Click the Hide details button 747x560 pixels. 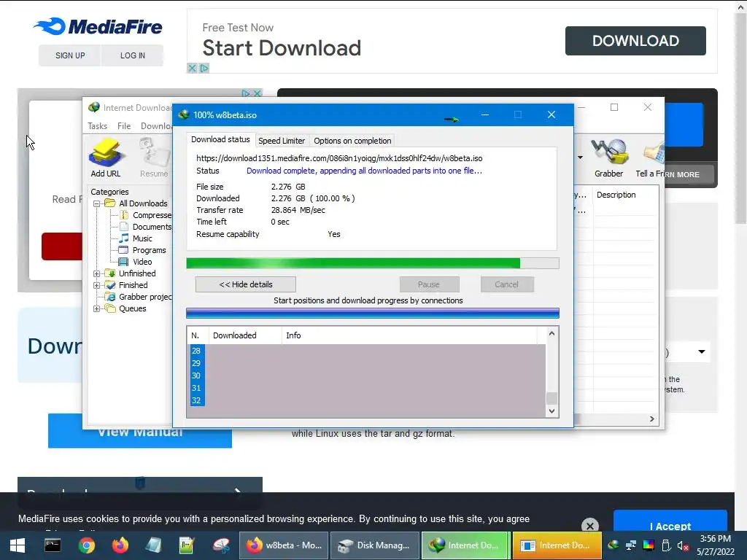pyautogui.click(x=246, y=284)
